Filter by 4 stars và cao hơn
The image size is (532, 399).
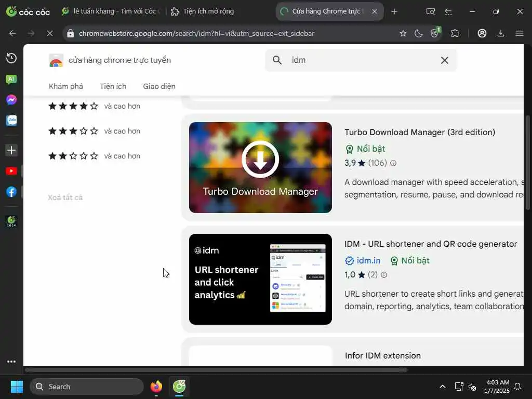pyautogui.click(x=95, y=106)
